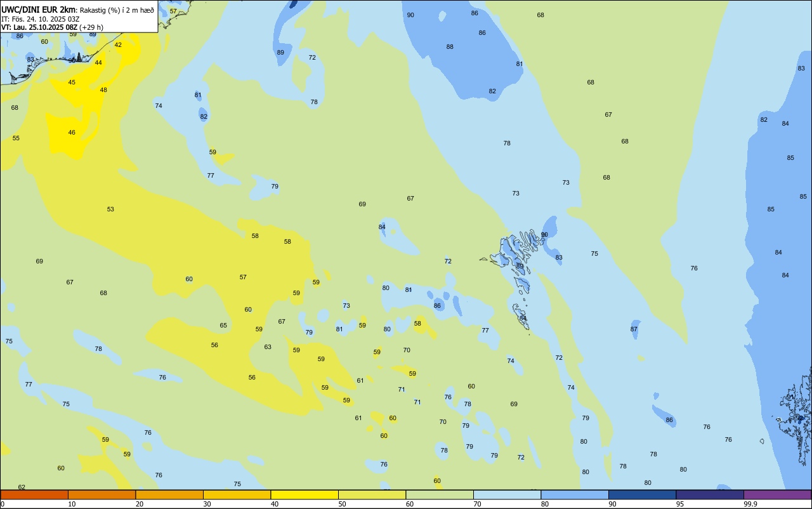The width and height of the screenshot is (812, 509).
Task: Click the legend tick label 10
Action: pyautogui.click(x=72, y=504)
